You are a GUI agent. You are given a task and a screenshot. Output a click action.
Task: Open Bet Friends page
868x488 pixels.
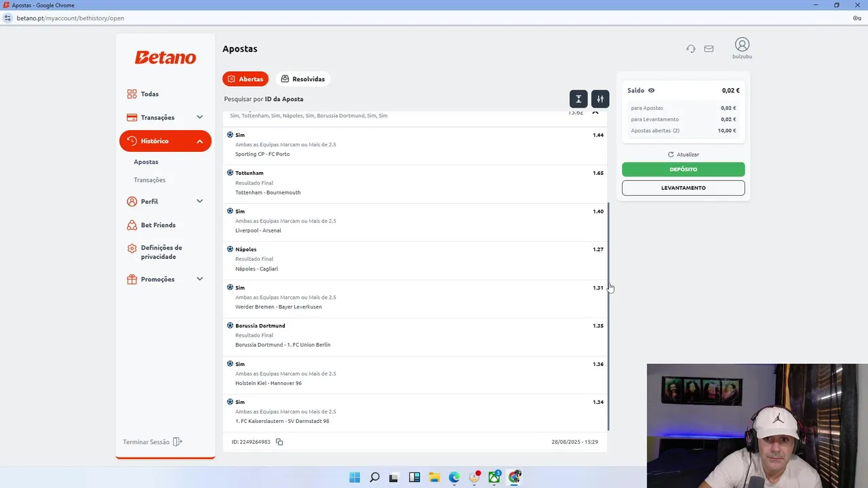[158, 225]
